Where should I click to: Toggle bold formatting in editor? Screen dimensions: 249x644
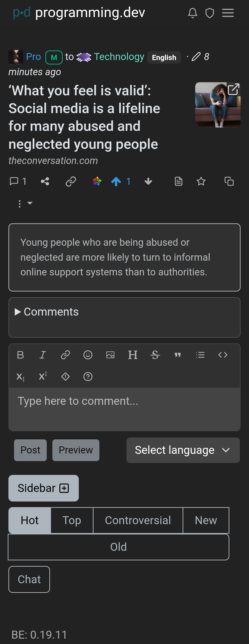20,355
